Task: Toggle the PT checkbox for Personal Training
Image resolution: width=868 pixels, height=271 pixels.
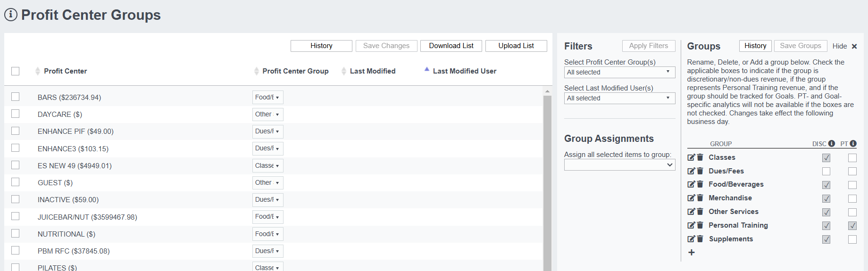Action: [x=852, y=226]
